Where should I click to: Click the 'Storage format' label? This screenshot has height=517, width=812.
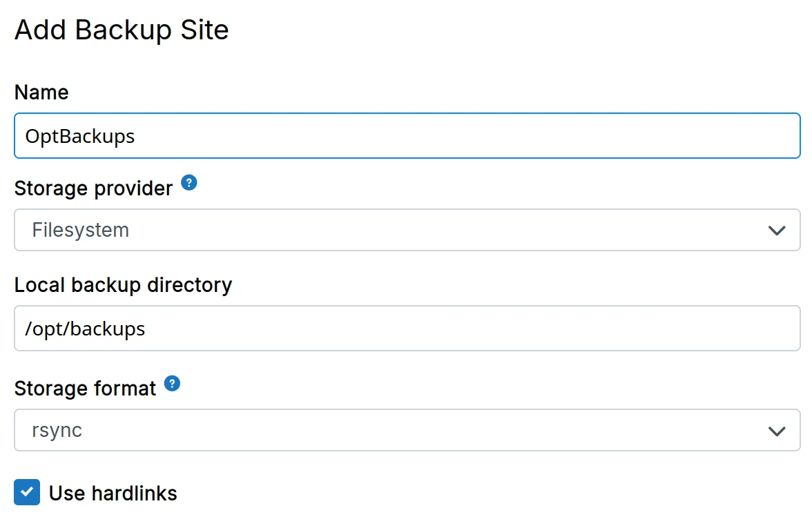(x=86, y=389)
